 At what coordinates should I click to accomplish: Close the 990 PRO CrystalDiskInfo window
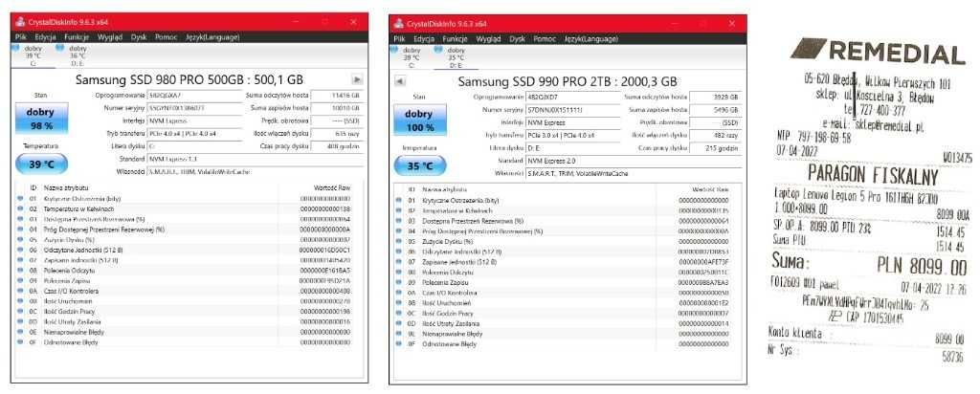[732, 24]
